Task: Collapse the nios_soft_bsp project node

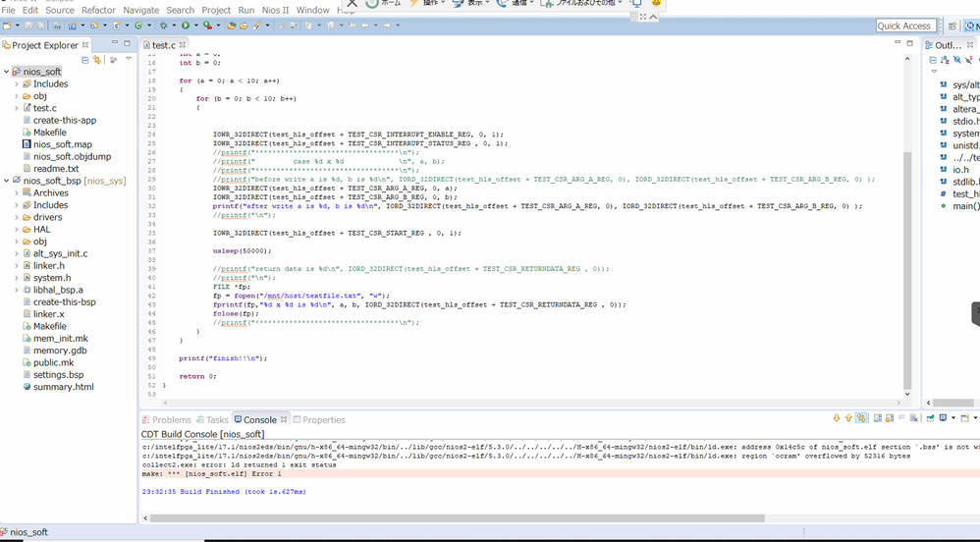Action: point(7,181)
